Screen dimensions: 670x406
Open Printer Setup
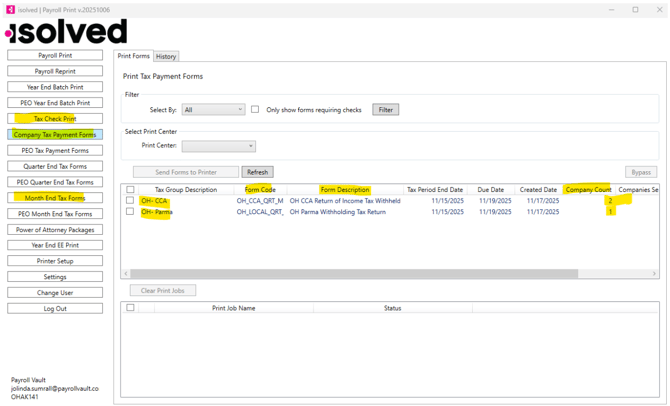click(55, 261)
